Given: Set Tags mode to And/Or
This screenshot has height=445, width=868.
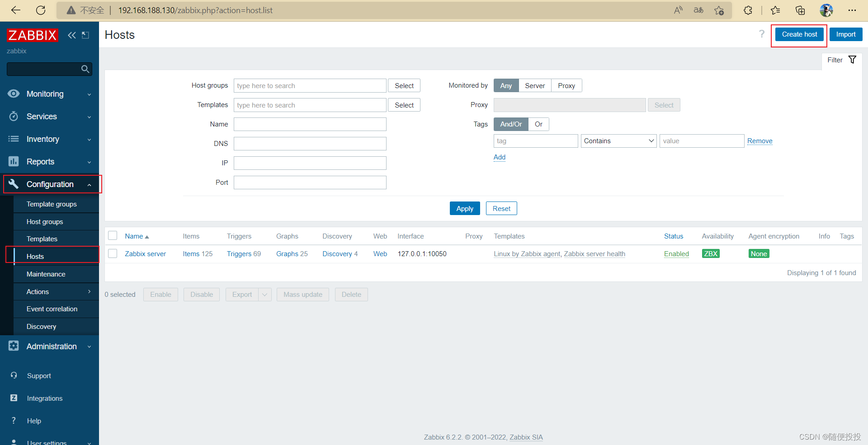Looking at the screenshot, I should (511, 124).
